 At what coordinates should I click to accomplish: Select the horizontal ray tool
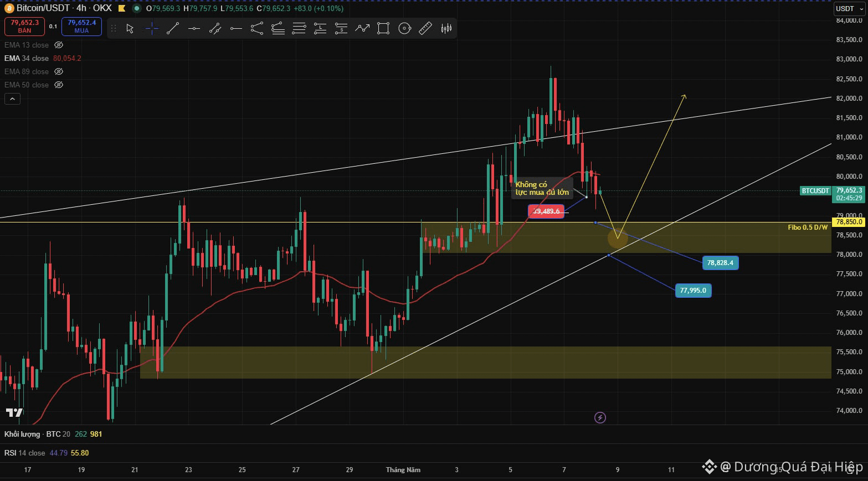pyautogui.click(x=236, y=28)
